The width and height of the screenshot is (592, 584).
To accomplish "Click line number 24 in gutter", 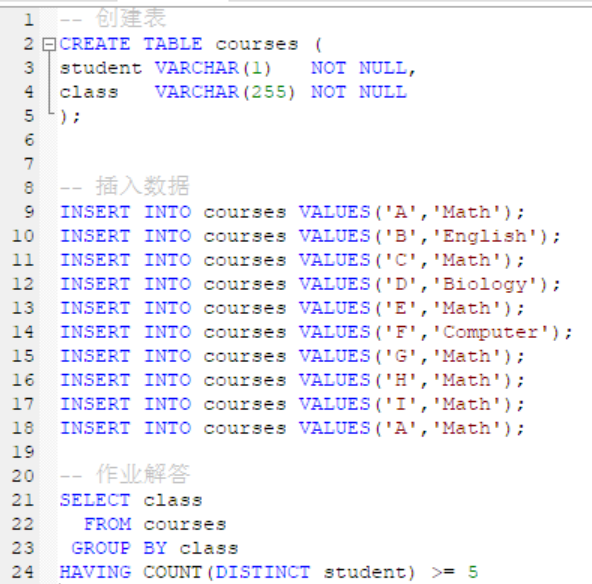I will click(x=23, y=572).
